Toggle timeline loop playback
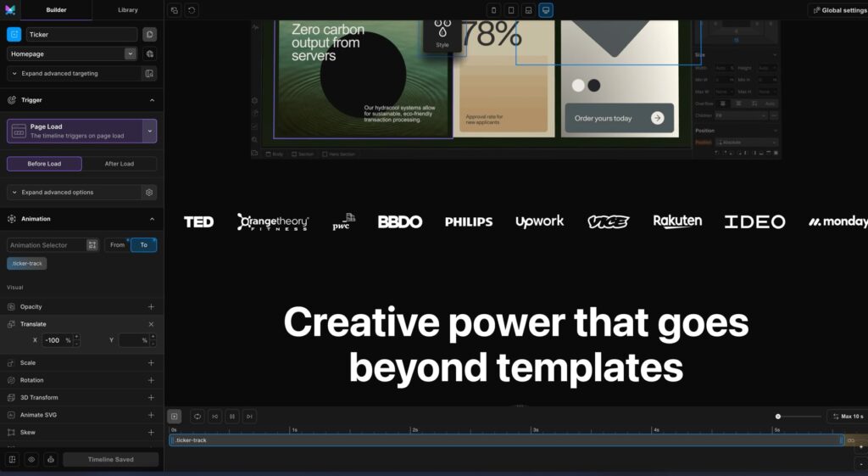Screen dimensions: 868x476 click(197, 416)
